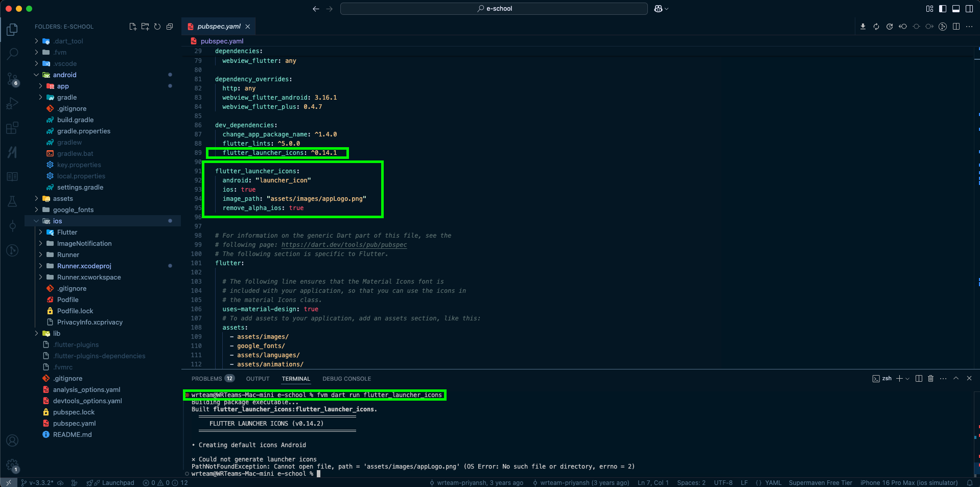Viewport: 980px width, 487px height.
Task: Split the editor to the right
Action: [x=956, y=27]
